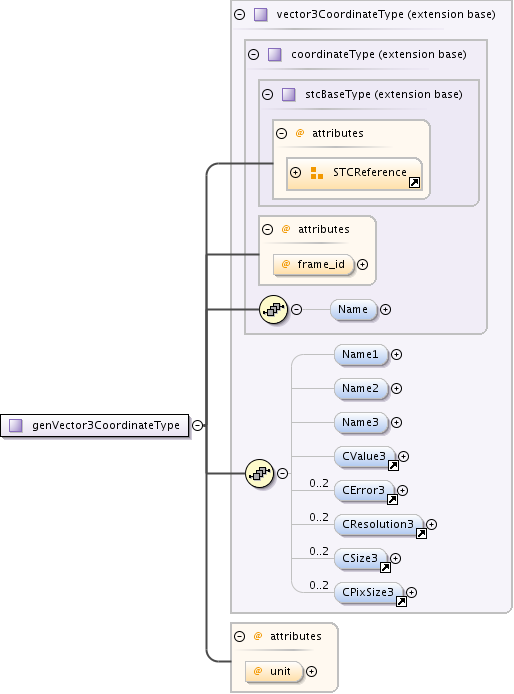Follow the CValue3 reference arrow icon
The image size is (514, 694).
click(393, 466)
